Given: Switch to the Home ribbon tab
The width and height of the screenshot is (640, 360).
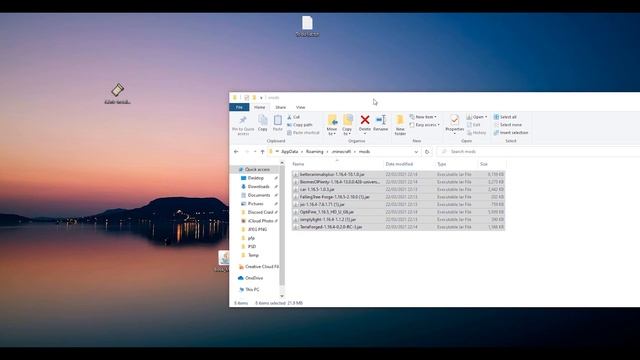Looking at the screenshot, I should 260,107.
